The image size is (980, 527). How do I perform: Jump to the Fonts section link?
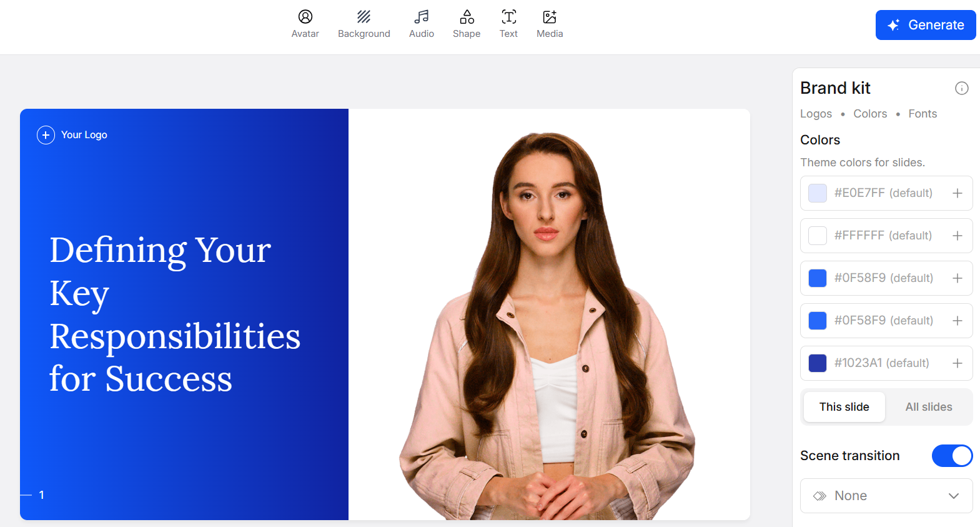[923, 114]
